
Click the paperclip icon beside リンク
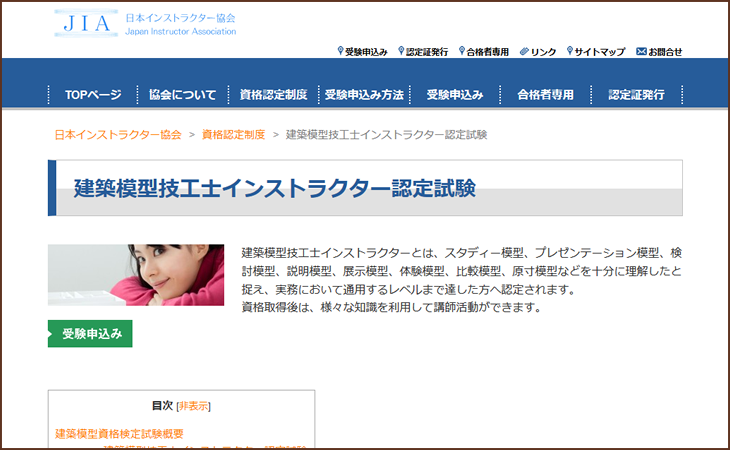click(x=524, y=51)
